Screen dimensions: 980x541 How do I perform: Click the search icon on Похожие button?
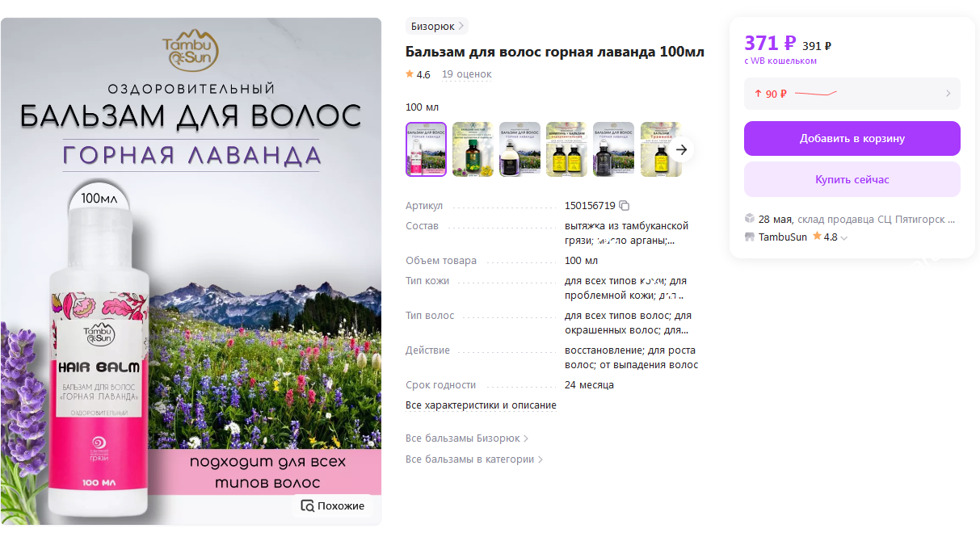click(x=307, y=505)
